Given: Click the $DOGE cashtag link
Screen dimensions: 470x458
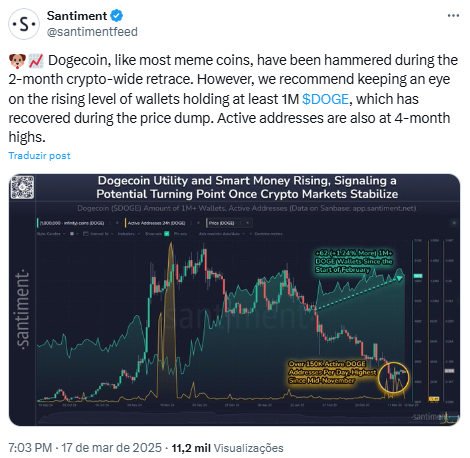Looking at the screenshot, I should pos(325,99).
